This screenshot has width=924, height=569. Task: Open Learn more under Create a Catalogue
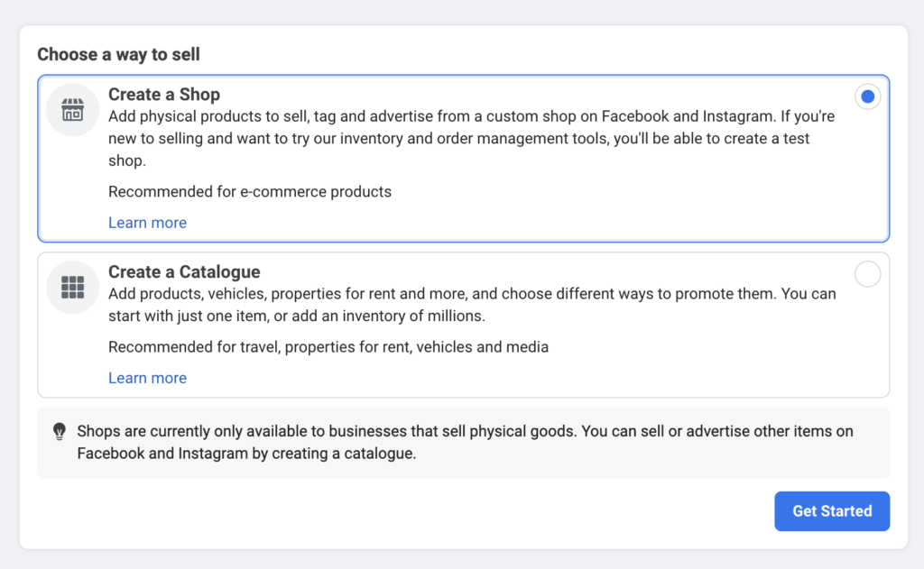coord(147,377)
